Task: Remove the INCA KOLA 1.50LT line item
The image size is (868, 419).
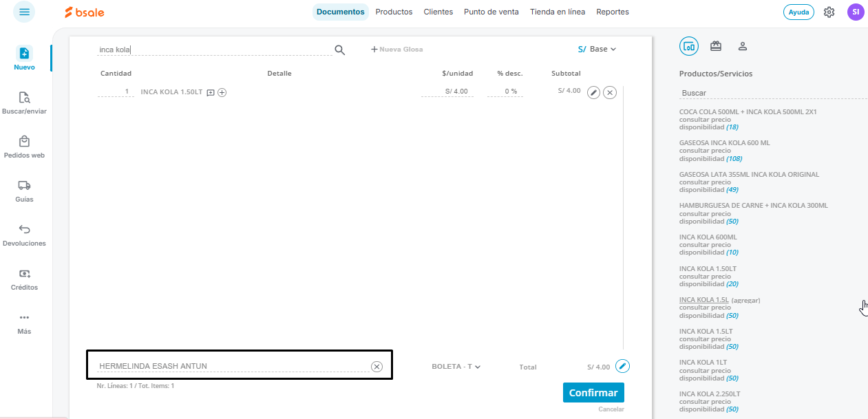Action: point(609,92)
